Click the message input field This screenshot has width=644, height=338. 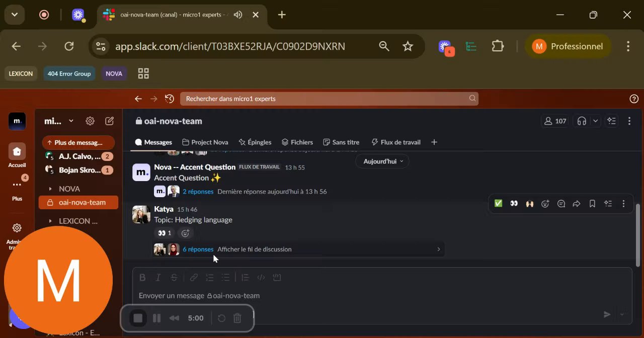pyautogui.click(x=382, y=296)
